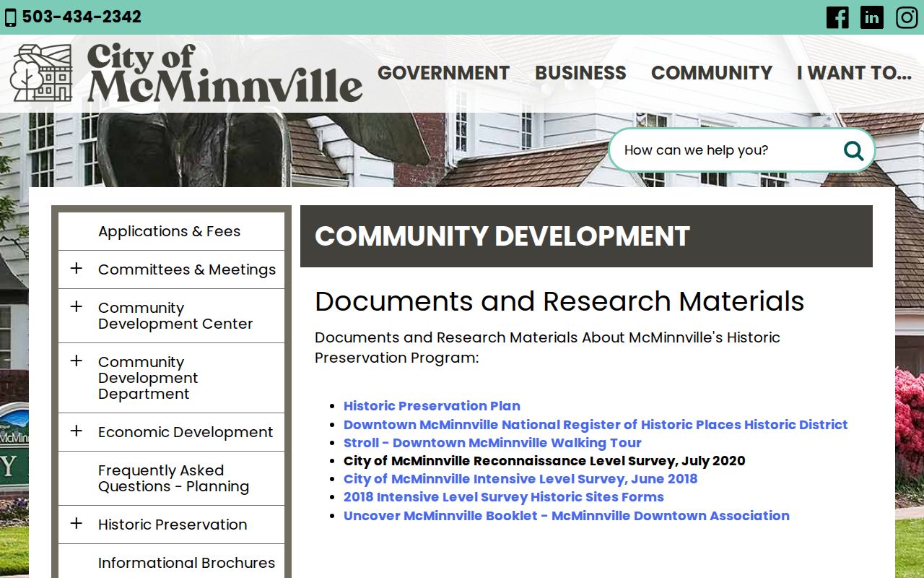Image resolution: width=924 pixels, height=578 pixels.
Task: Open Downtown McMinnville National Register Historic District link
Action: pyautogui.click(x=596, y=425)
